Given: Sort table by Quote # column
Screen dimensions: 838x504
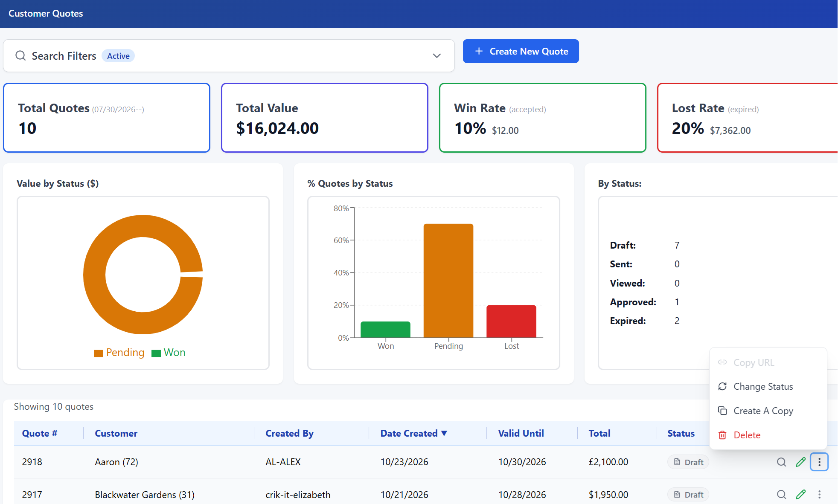Looking at the screenshot, I should pos(40,433).
